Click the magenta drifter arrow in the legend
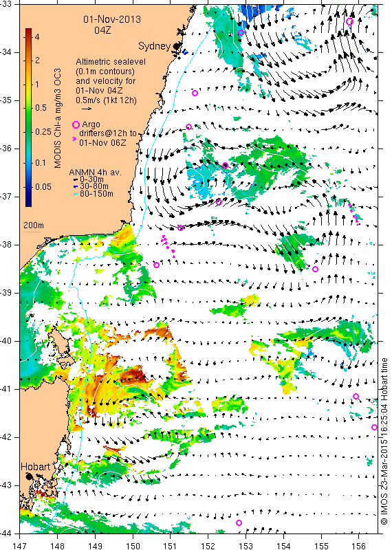This screenshot has width=392, height=550. 74,140
